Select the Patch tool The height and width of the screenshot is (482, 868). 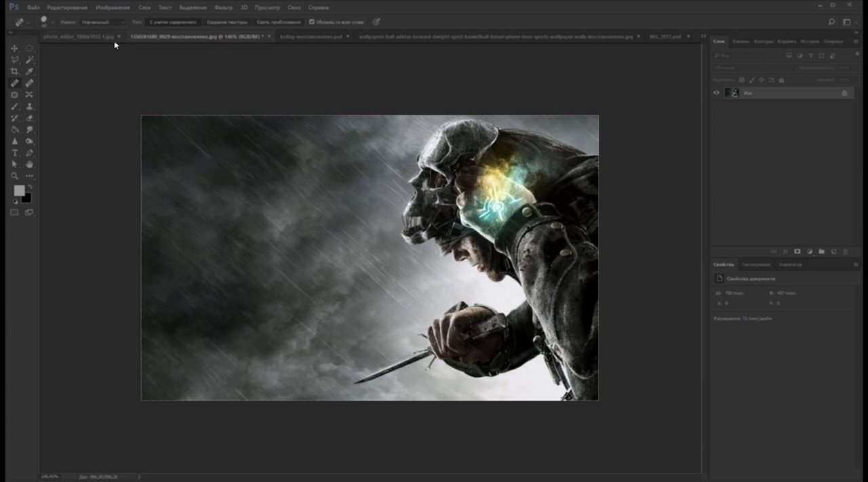click(x=14, y=94)
